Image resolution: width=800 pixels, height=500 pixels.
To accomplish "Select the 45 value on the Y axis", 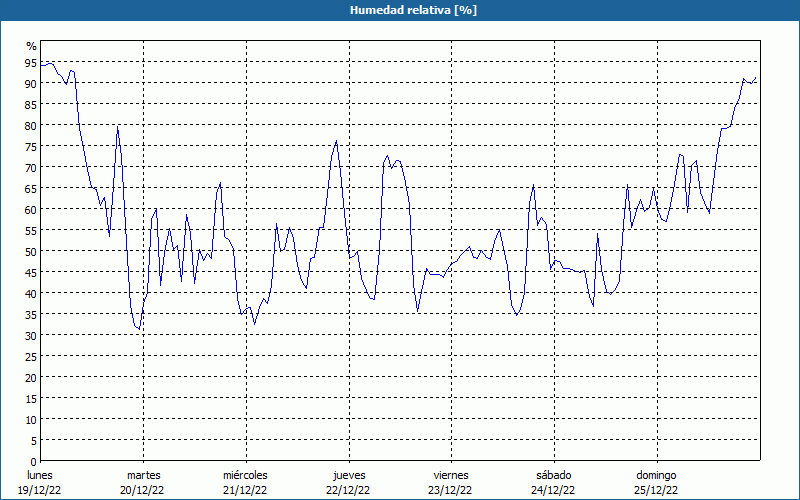I will coord(31,272).
